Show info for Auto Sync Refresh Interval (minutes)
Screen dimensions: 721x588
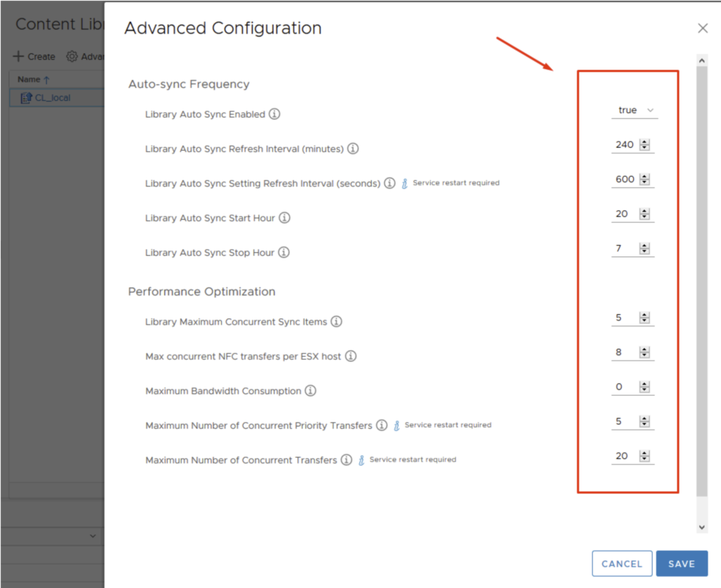click(353, 149)
